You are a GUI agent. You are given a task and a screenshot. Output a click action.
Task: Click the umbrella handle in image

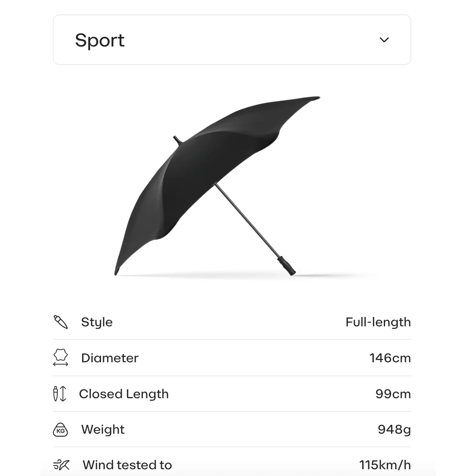pos(286,266)
